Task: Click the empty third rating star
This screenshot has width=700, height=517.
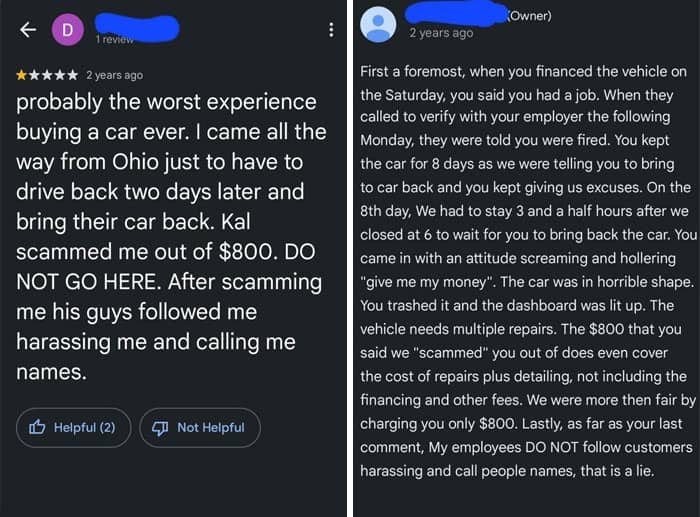Action: click(48, 75)
